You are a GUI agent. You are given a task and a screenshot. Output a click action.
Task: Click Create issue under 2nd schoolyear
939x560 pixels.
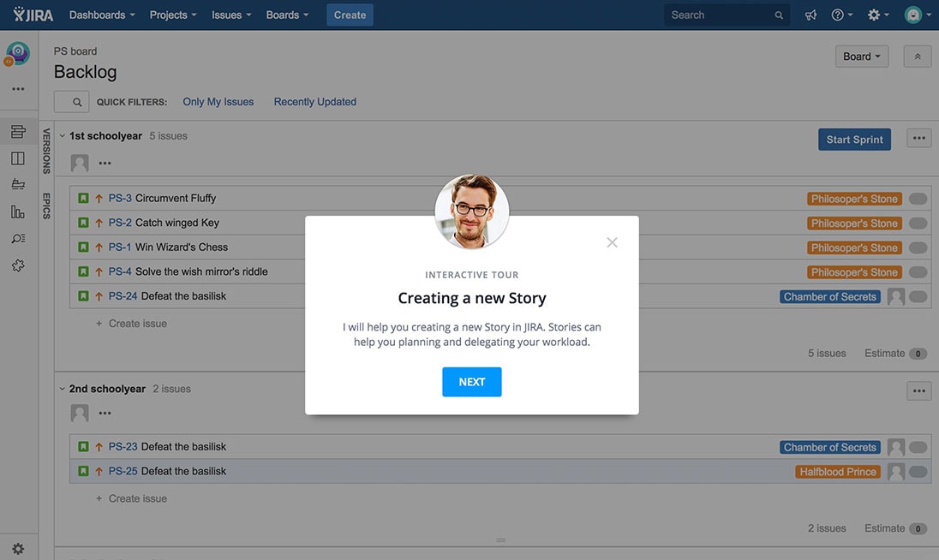click(x=138, y=497)
